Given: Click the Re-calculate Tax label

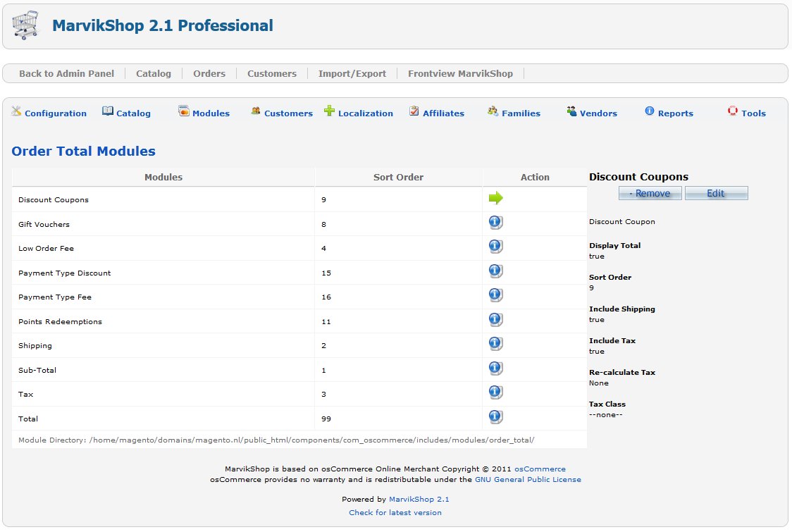Looking at the screenshot, I should (x=621, y=372).
